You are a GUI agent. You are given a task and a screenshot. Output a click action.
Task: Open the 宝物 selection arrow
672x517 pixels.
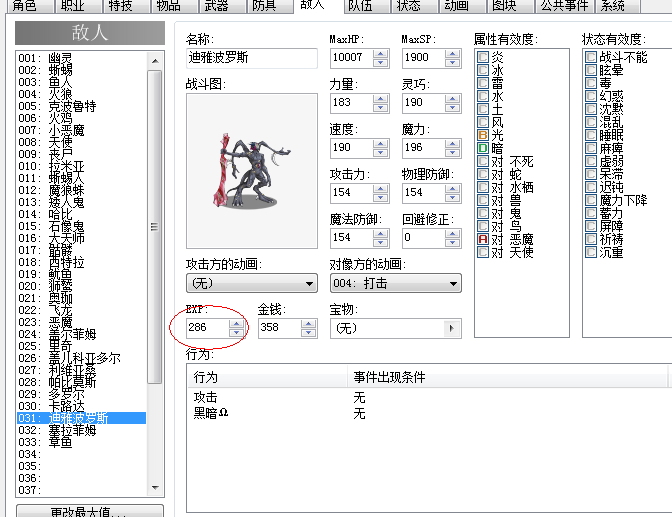(x=452, y=328)
